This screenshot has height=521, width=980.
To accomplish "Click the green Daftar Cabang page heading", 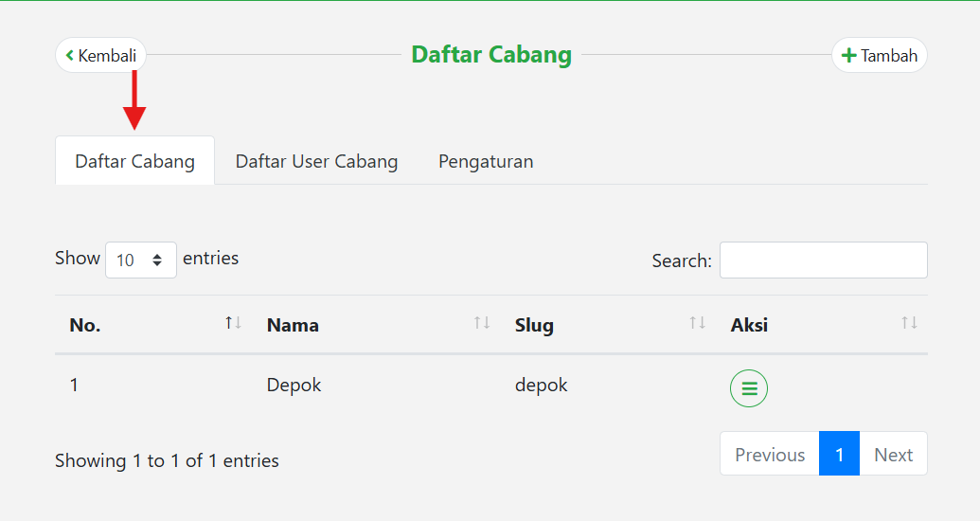I will (491, 55).
